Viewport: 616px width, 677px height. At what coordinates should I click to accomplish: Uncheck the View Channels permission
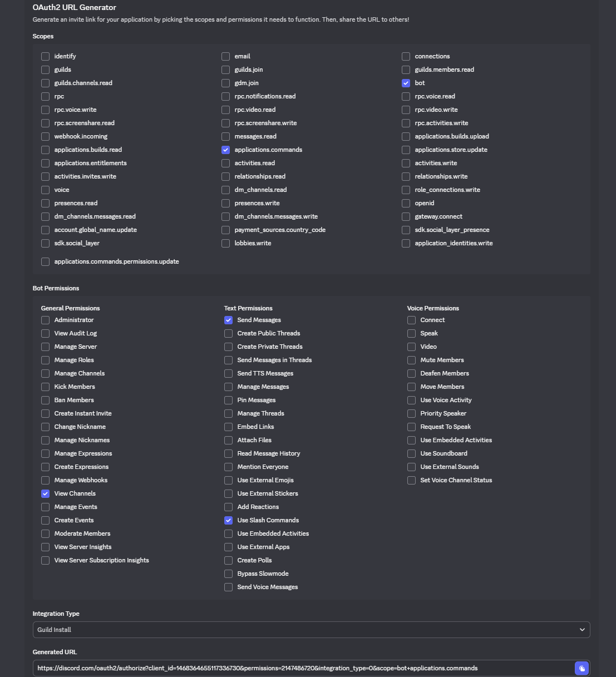pos(46,493)
